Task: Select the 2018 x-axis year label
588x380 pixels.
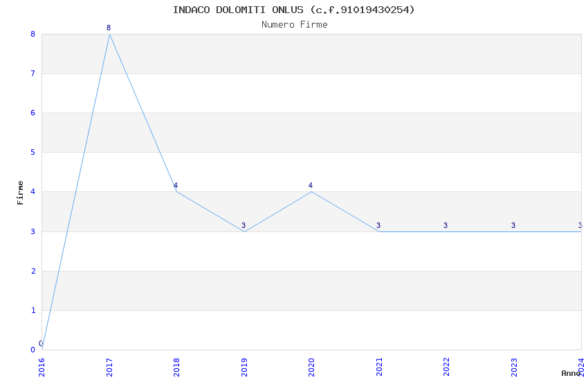Action: click(x=176, y=368)
